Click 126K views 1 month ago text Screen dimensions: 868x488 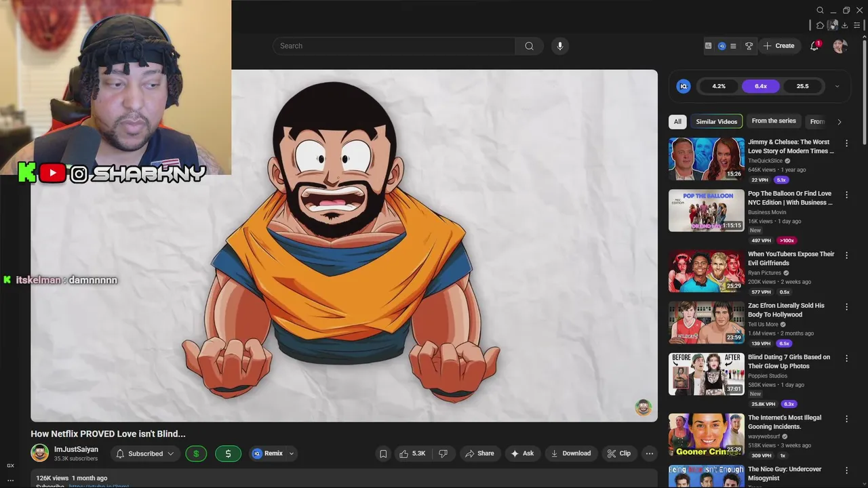tap(72, 478)
